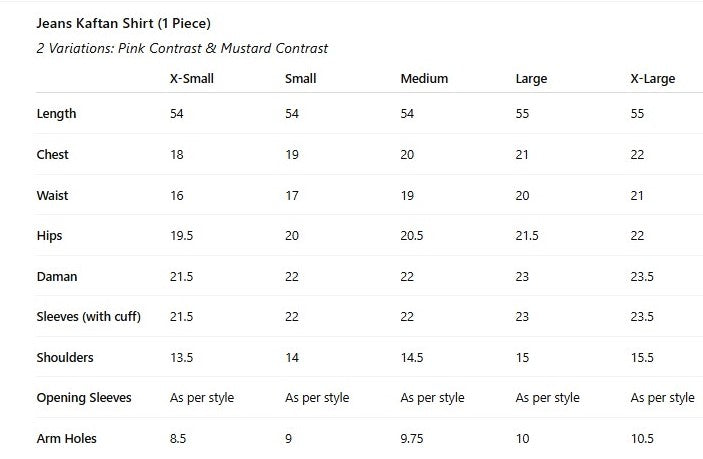Select the X-Small Shoulders value 13.5
Image resolution: width=703 pixels, height=459 pixels.
coord(181,358)
